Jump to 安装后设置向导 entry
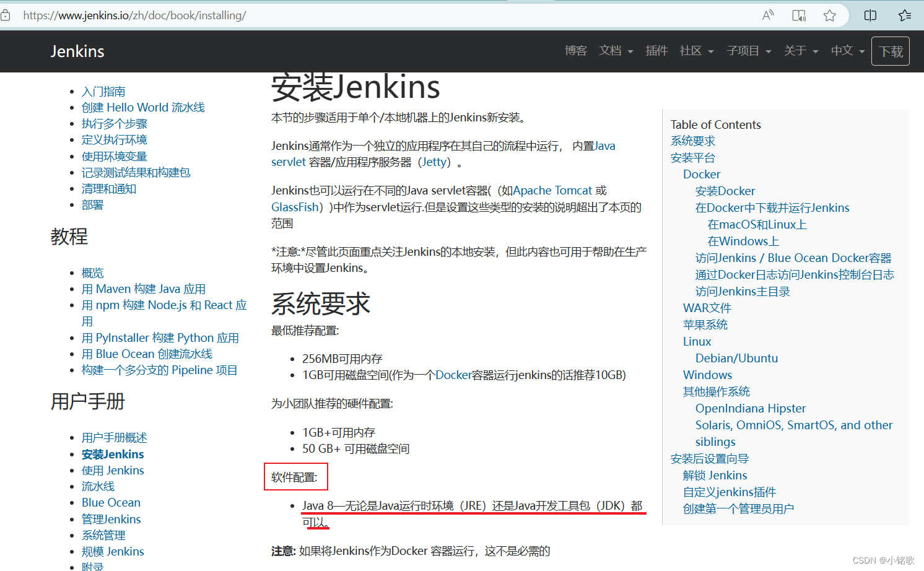 coord(710,459)
